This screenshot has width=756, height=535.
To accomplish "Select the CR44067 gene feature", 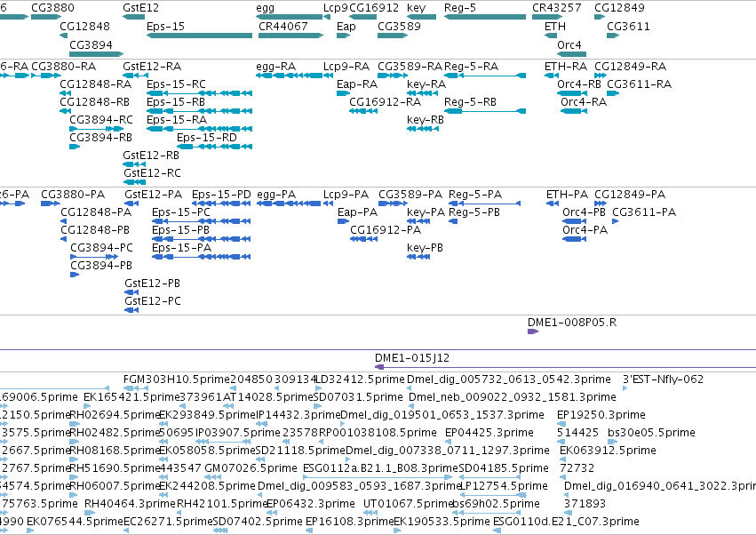I will [x=290, y=36].
